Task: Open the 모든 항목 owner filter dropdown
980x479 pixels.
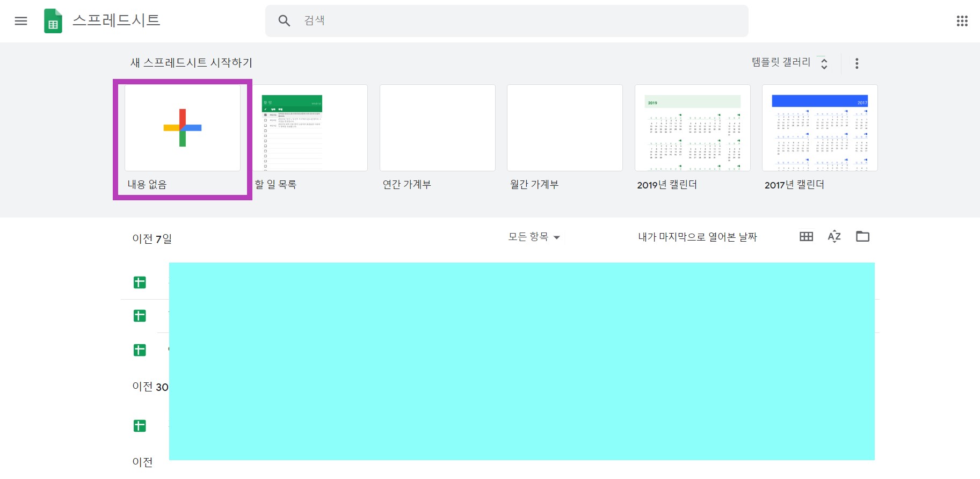Action: tap(534, 237)
